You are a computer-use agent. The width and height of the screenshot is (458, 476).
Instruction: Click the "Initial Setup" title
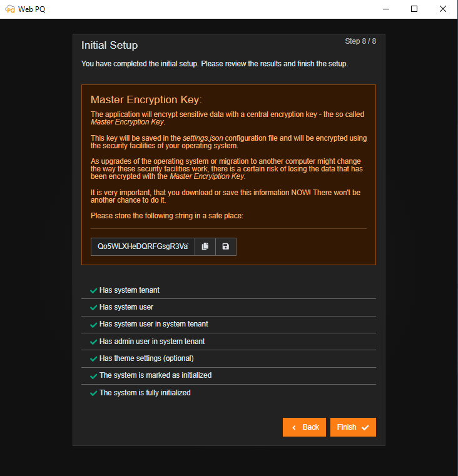tap(109, 46)
